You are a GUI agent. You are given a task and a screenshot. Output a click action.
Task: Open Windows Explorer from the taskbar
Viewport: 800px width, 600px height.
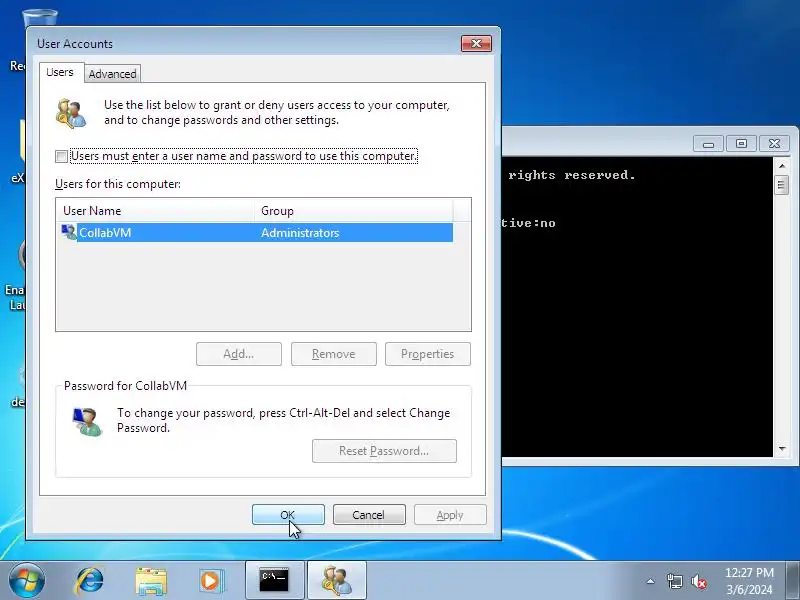(x=151, y=581)
